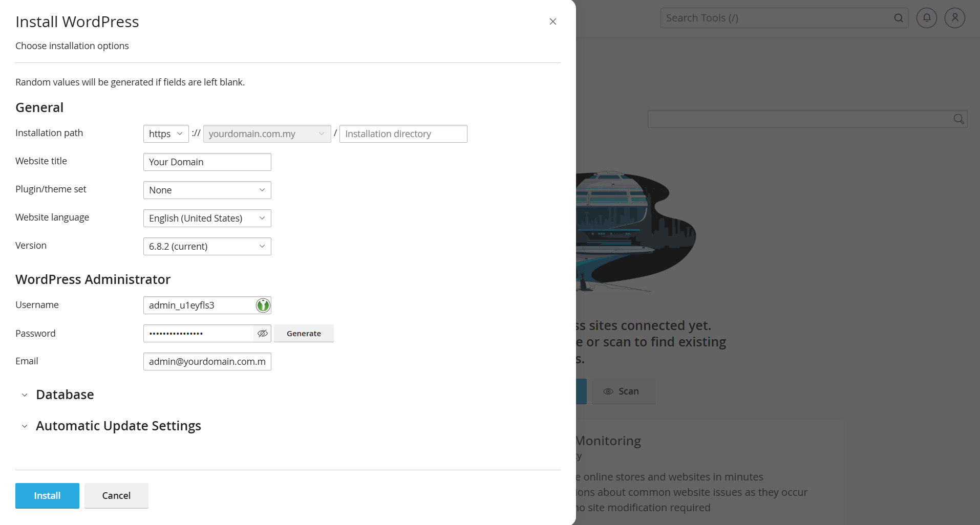The height and width of the screenshot is (525, 980).
Task: Open the user account icon
Action: coord(955,18)
